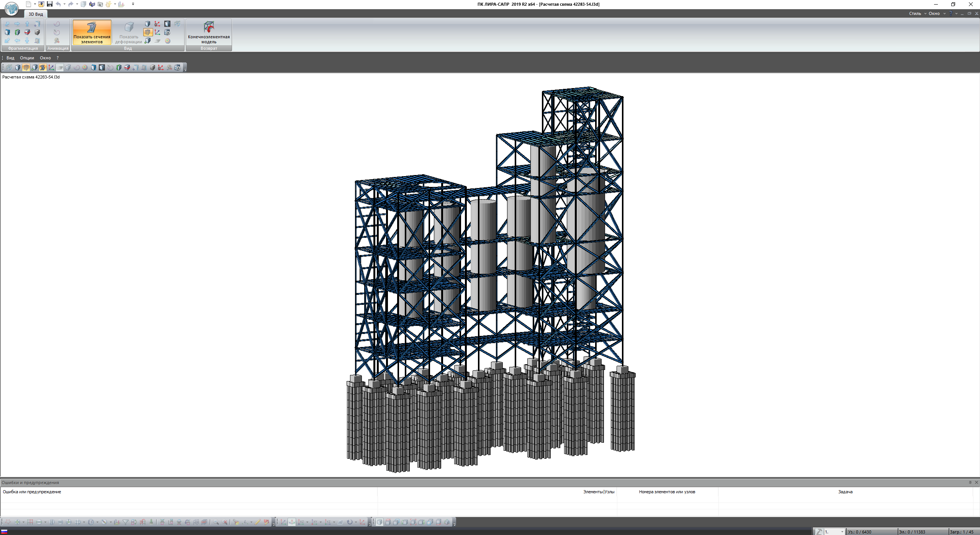Image resolution: width=980 pixels, height=535 pixels.
Task: Click the black-background cube icon in ribbon
Action: click(x=167, y=24)
